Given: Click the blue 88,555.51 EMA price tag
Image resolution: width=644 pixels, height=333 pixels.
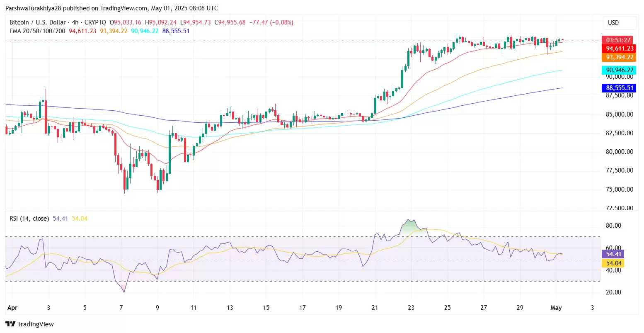Looking at the screenshot, I should [619, 88].
